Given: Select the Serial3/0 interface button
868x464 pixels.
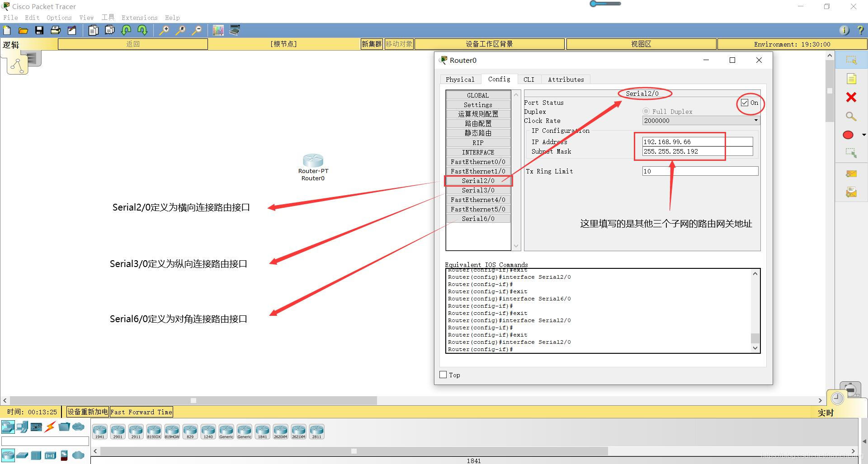Looking at the screenshot, I should tap(478, 190).
